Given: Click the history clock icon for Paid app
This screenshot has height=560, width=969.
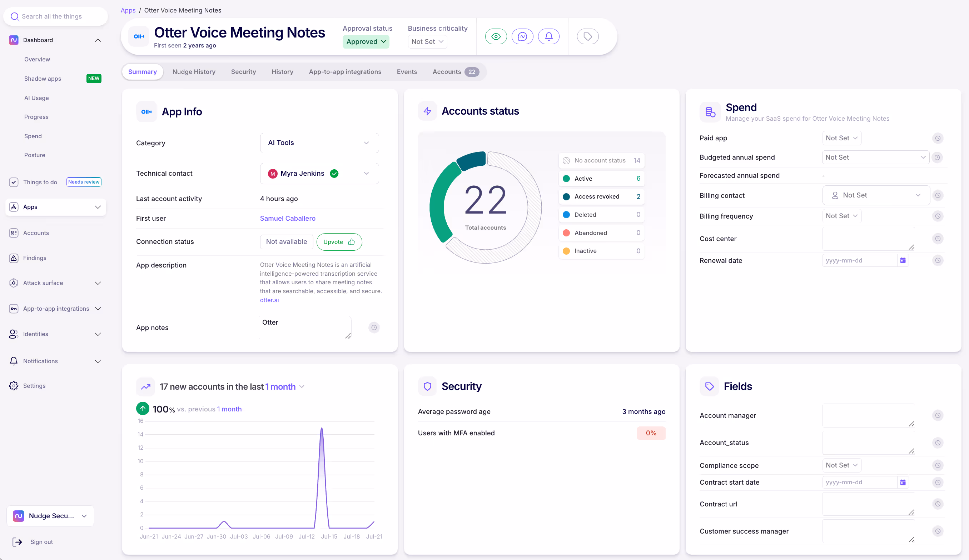Looking at the screenshot, I should coord(938,138).
